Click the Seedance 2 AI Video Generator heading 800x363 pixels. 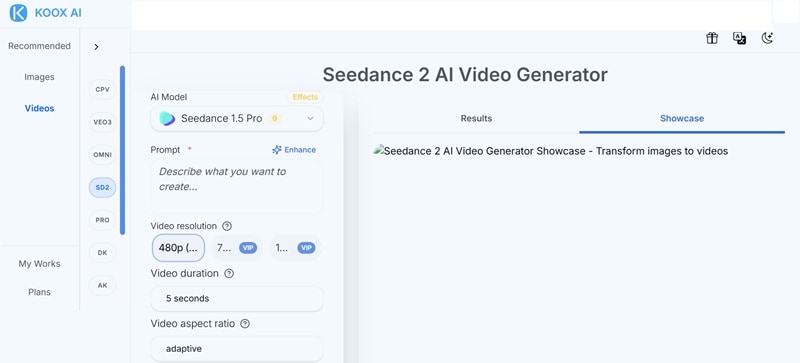465,75
